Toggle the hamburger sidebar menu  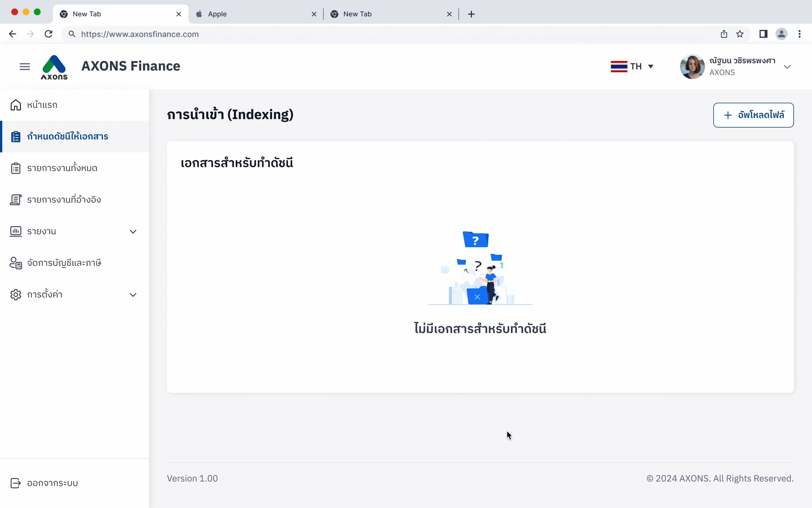click(x=25, y=67)
